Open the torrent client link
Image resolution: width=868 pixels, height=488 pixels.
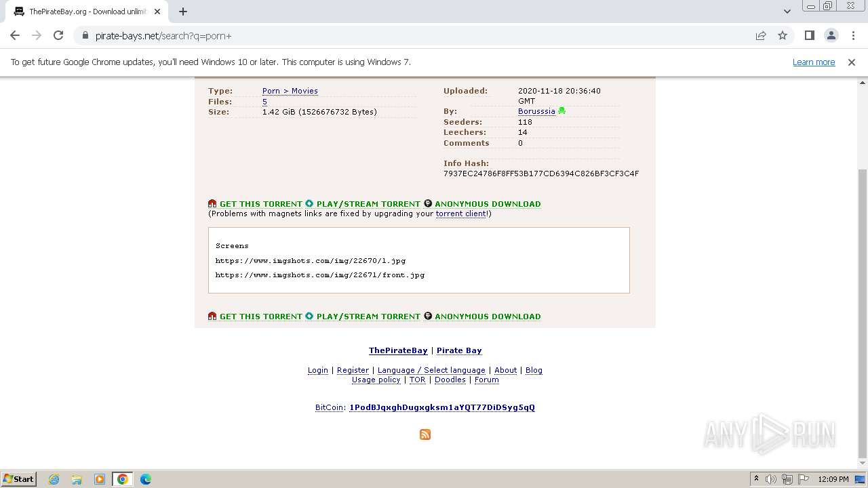tap(461, 213)
